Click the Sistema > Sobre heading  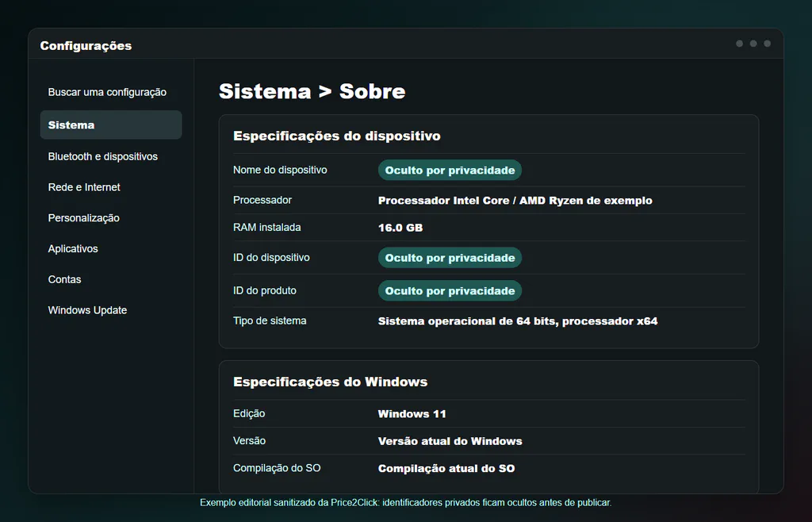tap(312, 91)
